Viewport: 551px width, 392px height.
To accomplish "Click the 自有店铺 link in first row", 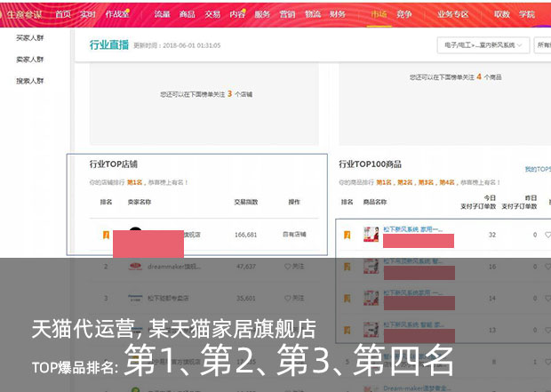I will [293, 235].
